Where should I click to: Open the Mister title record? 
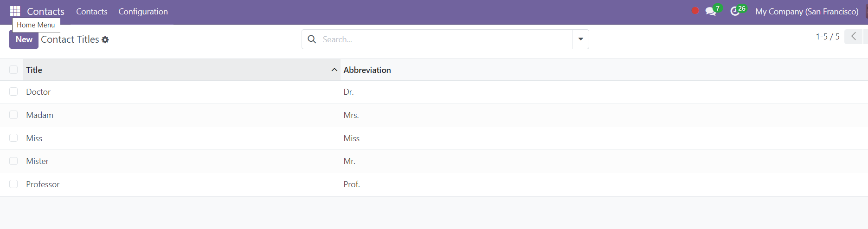pos(37,161)
